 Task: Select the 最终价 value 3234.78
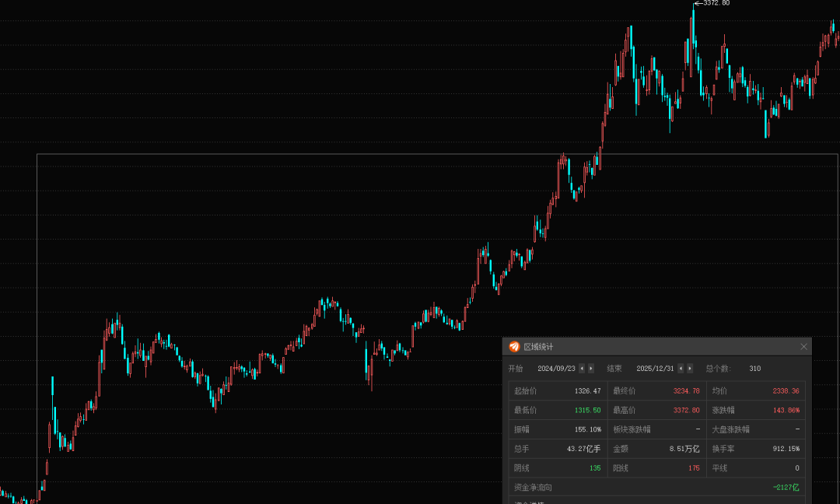pos(686,390)
